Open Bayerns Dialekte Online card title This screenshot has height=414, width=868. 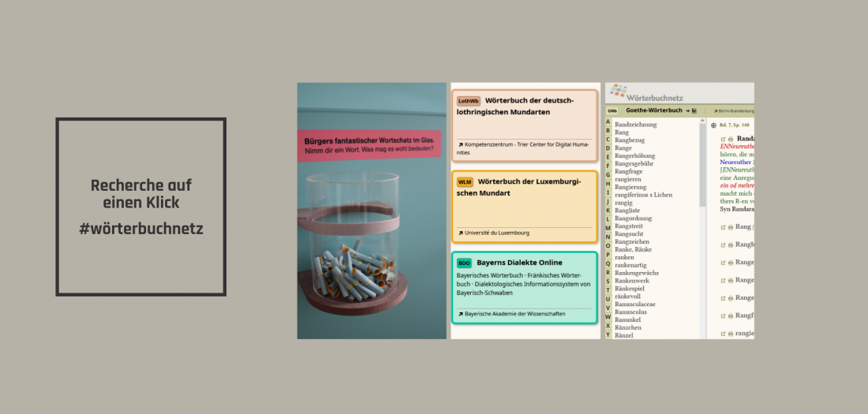tap(519, 263)
